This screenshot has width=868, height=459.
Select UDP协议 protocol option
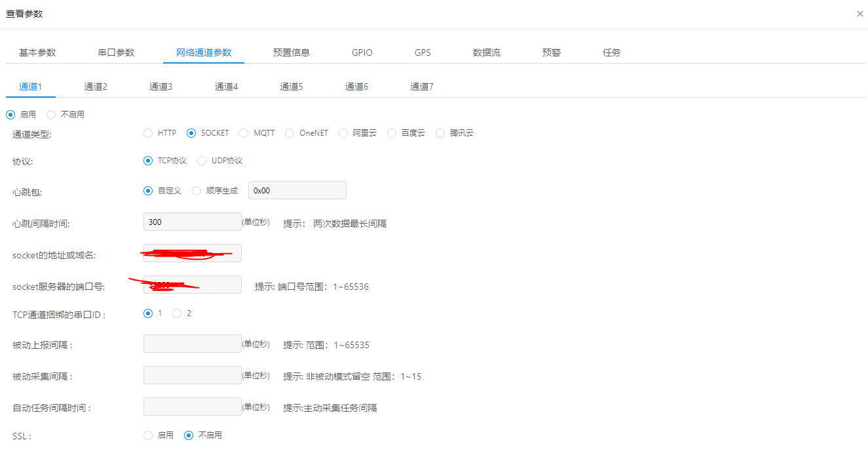(x=202, y=161)
